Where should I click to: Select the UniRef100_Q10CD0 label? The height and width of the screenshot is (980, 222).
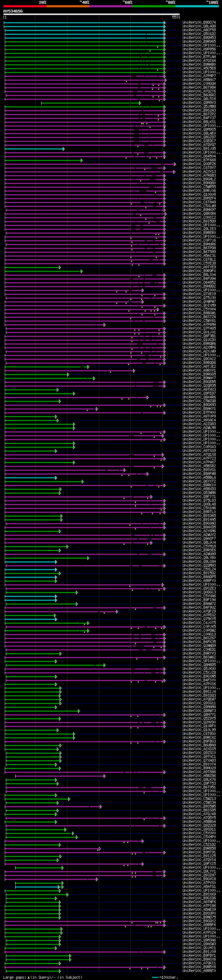click(x=199, y=340)
